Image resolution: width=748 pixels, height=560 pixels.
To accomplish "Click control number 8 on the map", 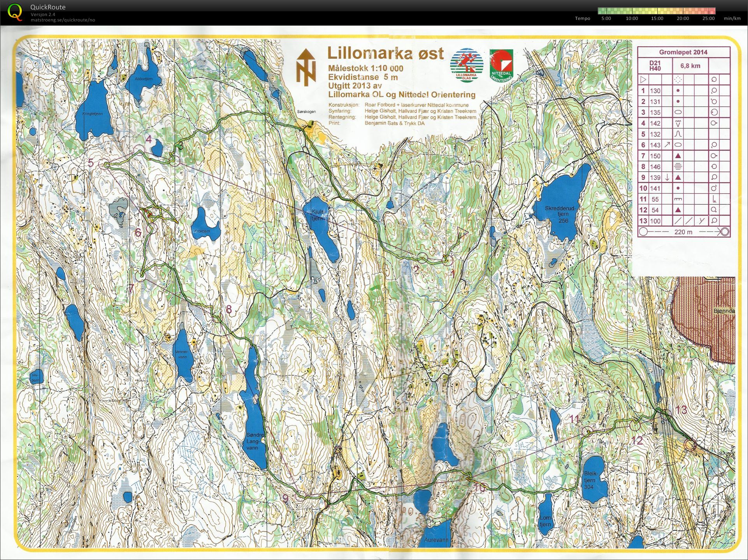I will (x=229, y=309).
